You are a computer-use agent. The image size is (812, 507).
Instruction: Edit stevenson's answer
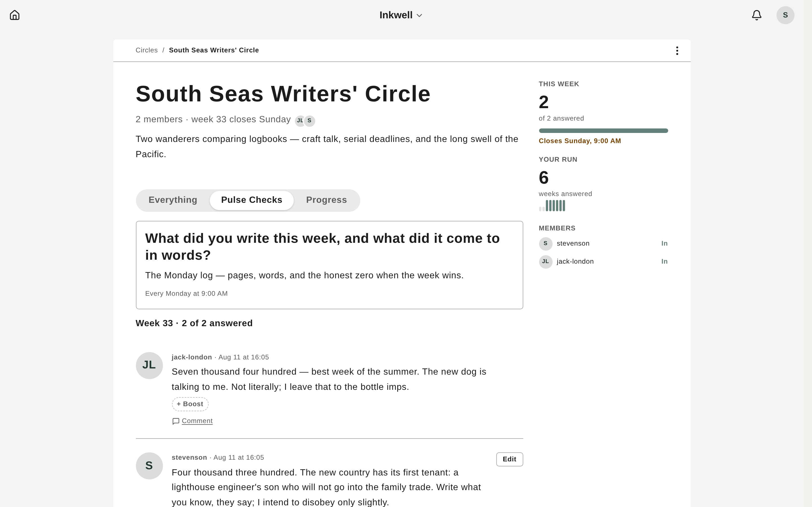[x=509, y=459]
